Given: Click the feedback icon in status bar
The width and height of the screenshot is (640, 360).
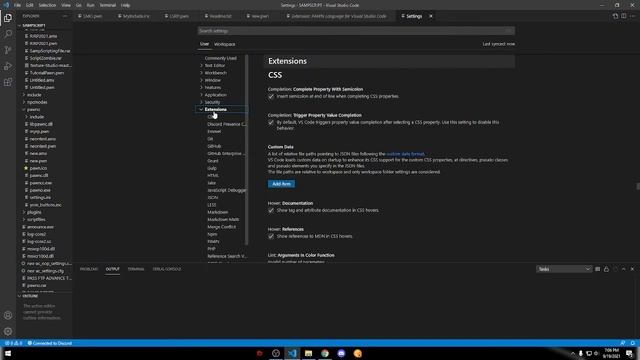Looking at the screenshot, I should pyautogui.click(x=622, y=343).
